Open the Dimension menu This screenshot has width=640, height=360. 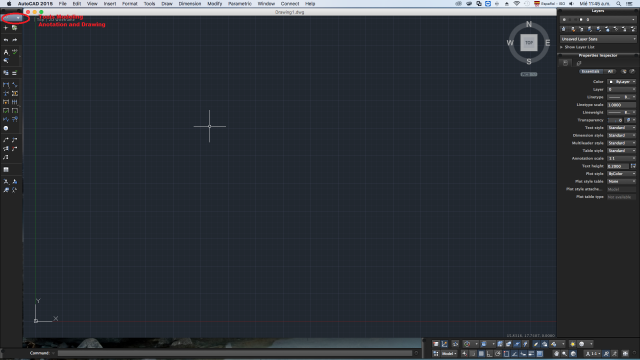190,4
